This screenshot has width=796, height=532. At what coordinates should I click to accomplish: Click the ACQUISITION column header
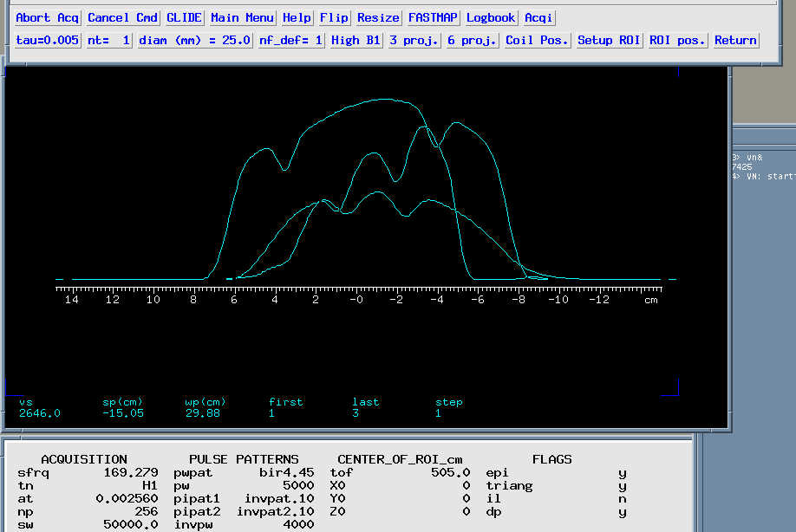pyautogui.click(x=84, y=459)
